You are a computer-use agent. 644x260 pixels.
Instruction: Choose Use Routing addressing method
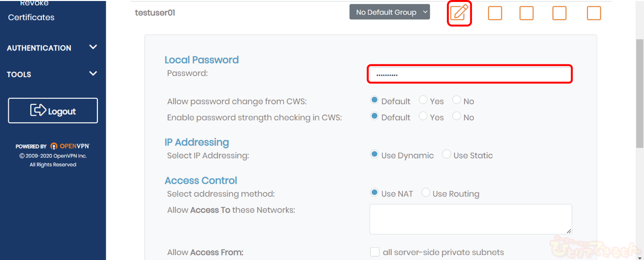426,193
